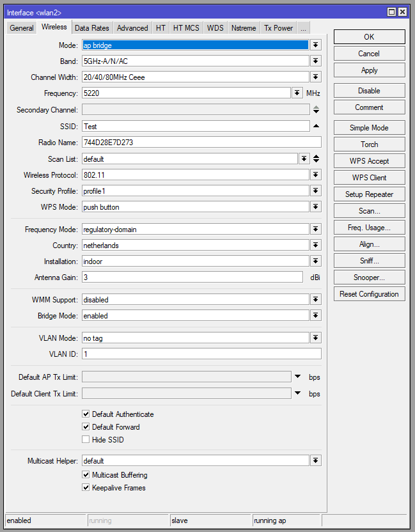Open the Scan... tool
This screenshot has height=532, width=415.
click(369, 211)
